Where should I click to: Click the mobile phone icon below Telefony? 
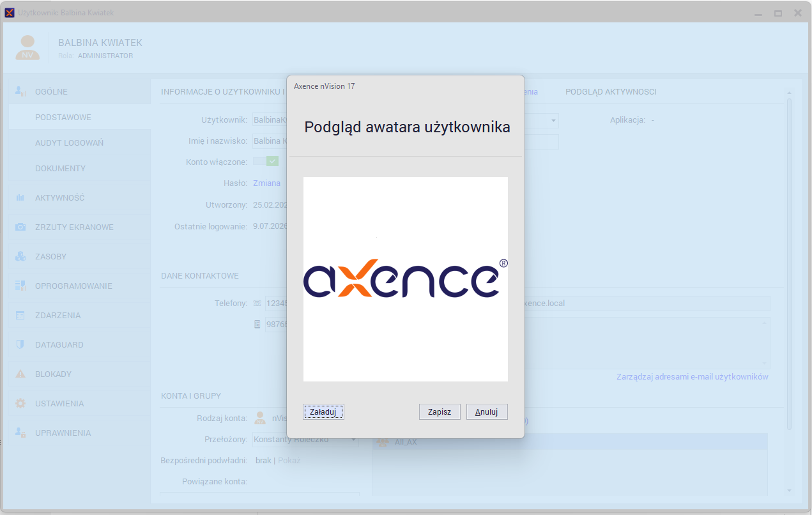point(257,325)
